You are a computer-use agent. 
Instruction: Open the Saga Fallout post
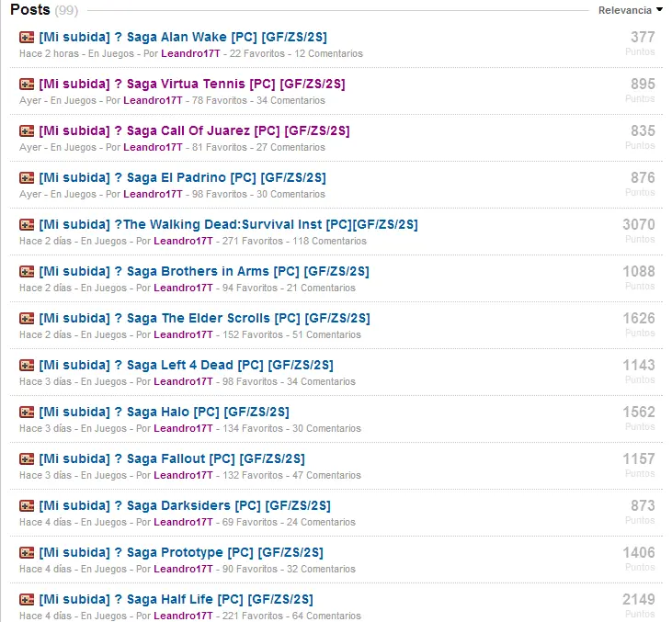tap(172, 458)
